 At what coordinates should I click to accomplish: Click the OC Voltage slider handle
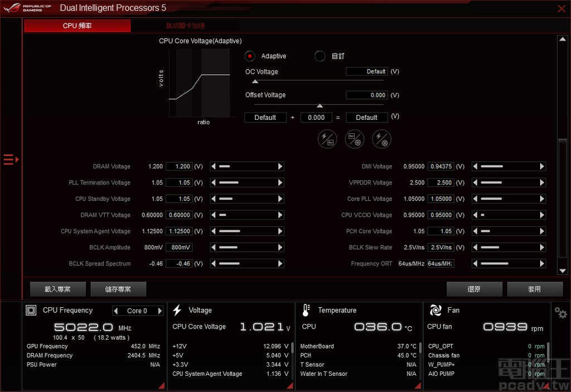click(255, 81)
